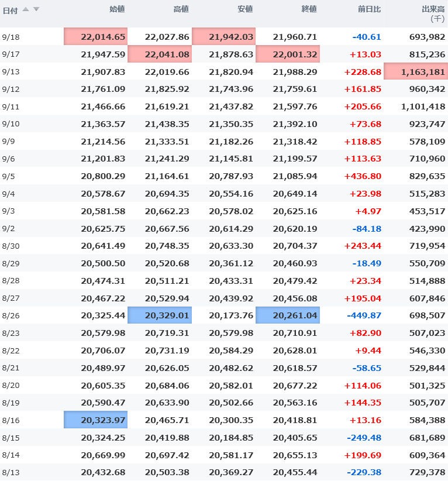Viewport: 448px width, 481px height.
Task: Select the 9/5 close value 21,085.94
Action: 295,176
